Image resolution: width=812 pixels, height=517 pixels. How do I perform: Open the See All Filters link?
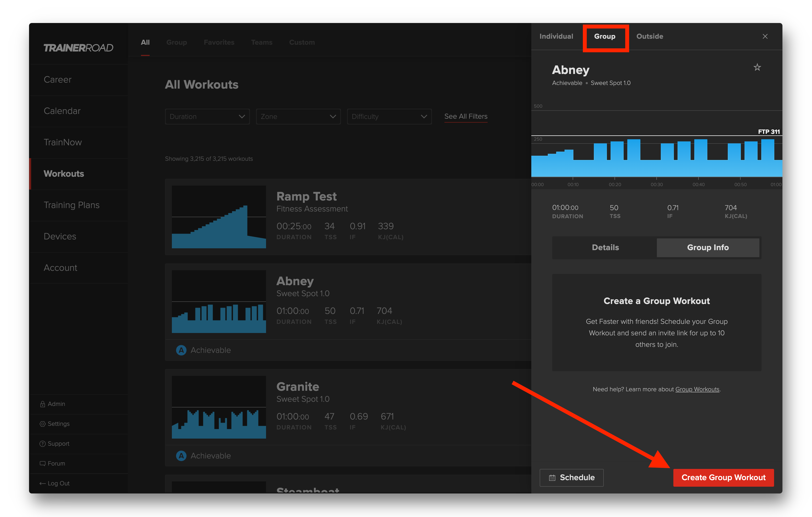[x=466, y=116]
